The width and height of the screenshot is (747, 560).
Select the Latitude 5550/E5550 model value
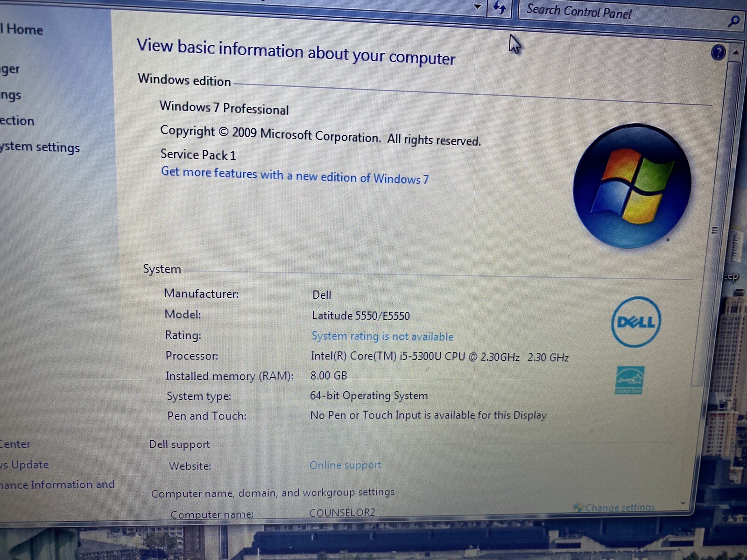tap(361, 316)
